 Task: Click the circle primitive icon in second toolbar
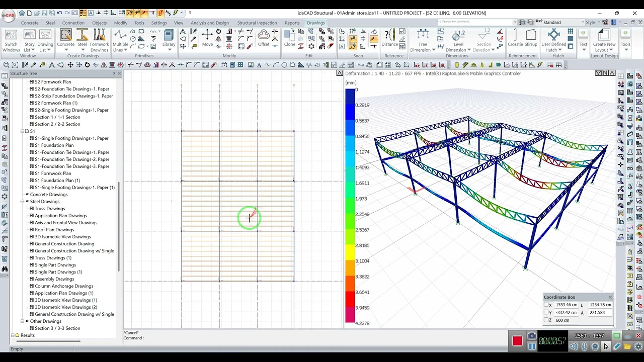coord(284,65)
